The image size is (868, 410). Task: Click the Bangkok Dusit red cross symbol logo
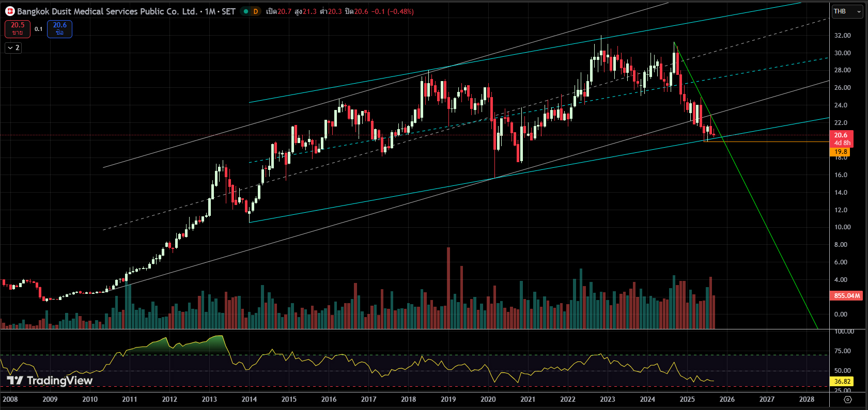10,11
